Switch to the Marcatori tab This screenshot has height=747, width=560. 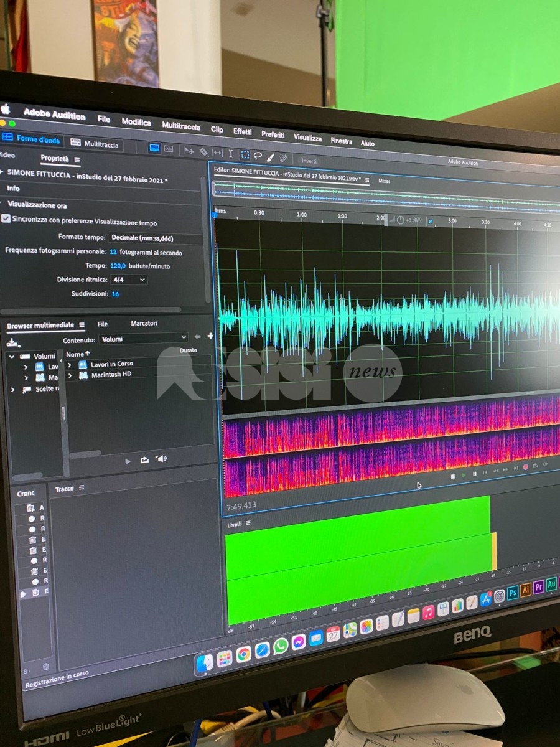144,324
